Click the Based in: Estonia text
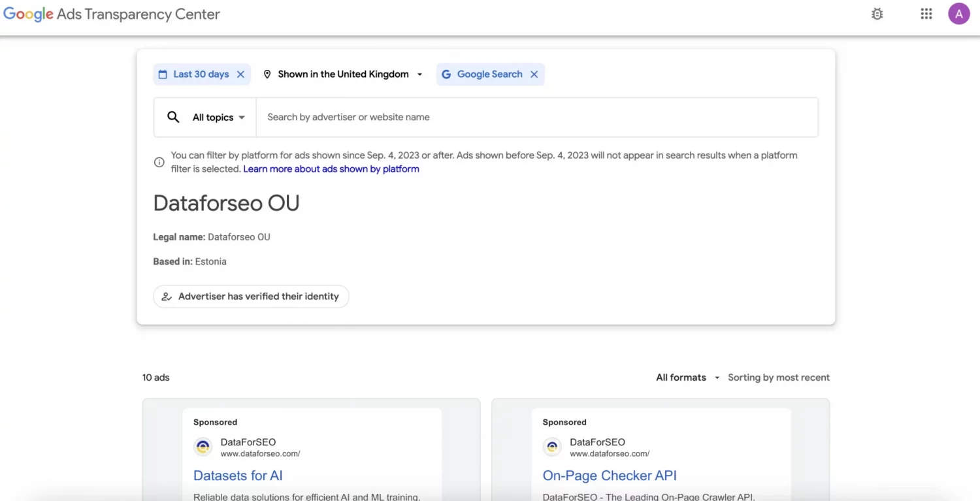This screenshot has width=980, height=501. [x=189, y=262]
